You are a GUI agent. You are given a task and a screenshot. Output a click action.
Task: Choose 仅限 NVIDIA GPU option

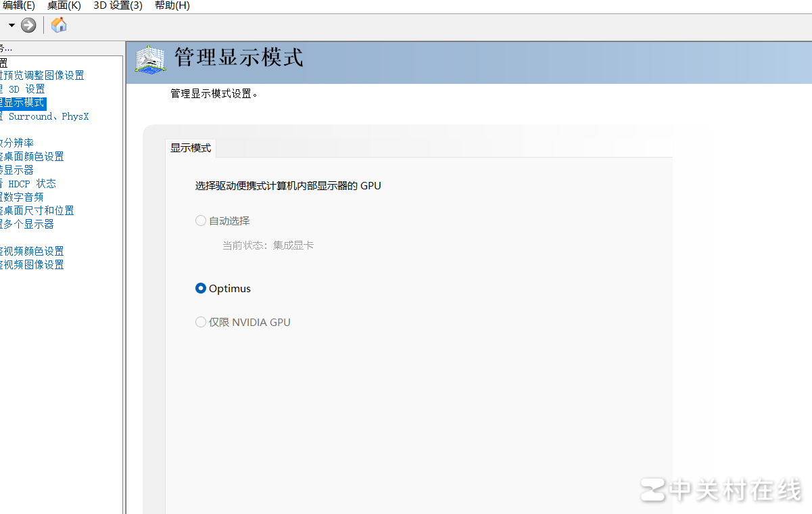201,322
